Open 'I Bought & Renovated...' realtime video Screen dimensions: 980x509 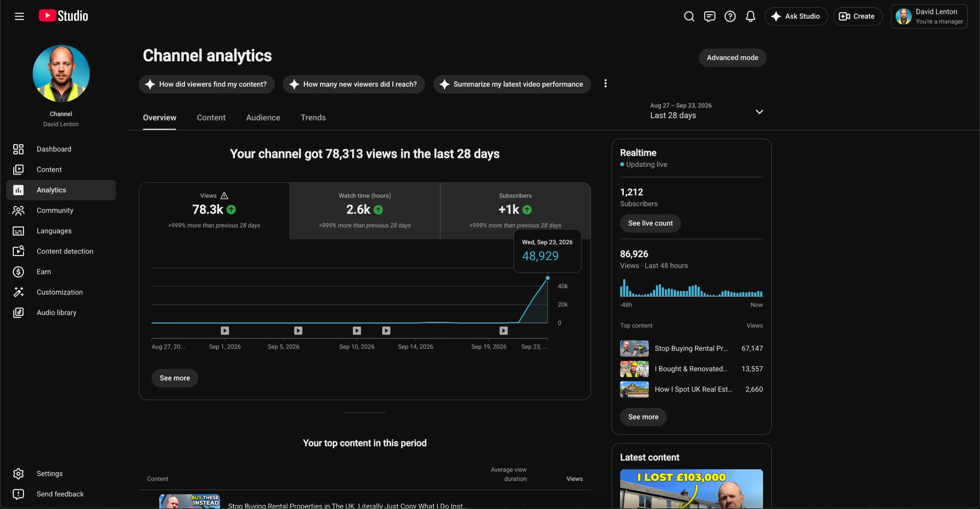click(691, 369)
